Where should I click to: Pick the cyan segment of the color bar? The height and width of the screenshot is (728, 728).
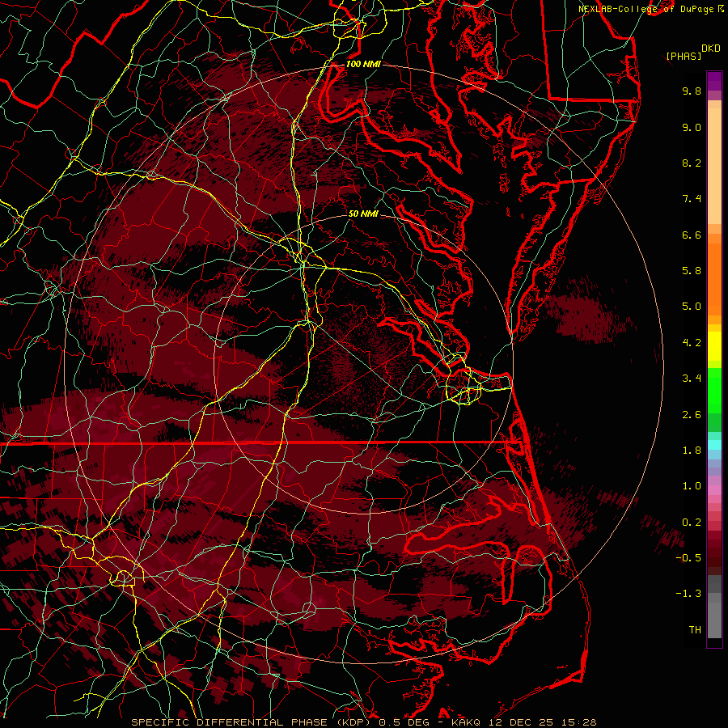pyautogui.click(x=714, y=445)
